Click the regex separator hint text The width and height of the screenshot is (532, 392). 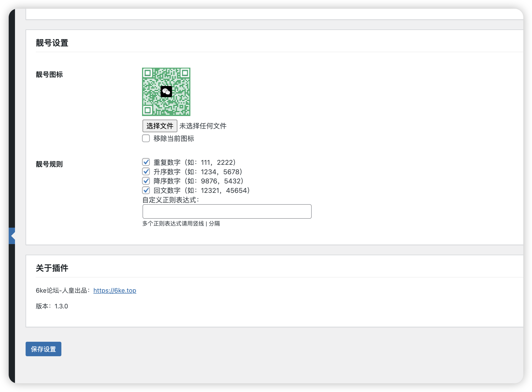(181, 224)
